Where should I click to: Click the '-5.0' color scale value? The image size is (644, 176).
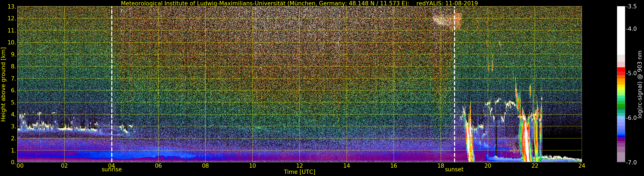pyautogui.click(x=632, y=73)
